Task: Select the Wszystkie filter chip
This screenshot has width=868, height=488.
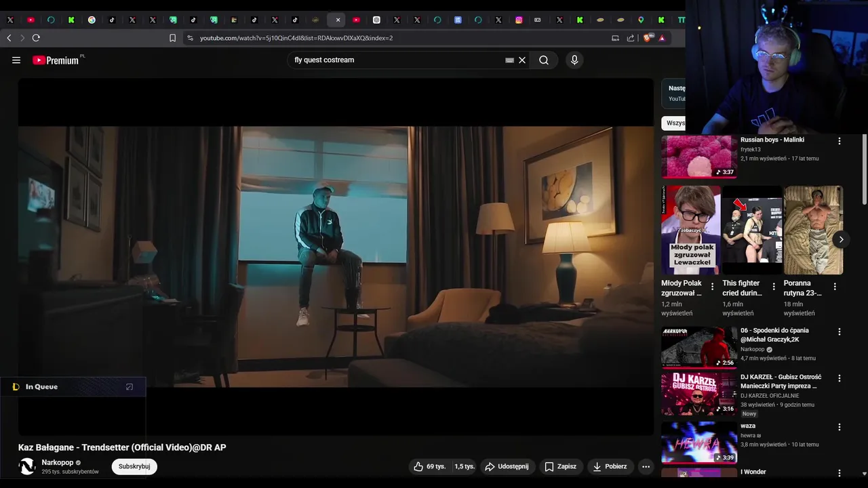Action: point(674,123)
